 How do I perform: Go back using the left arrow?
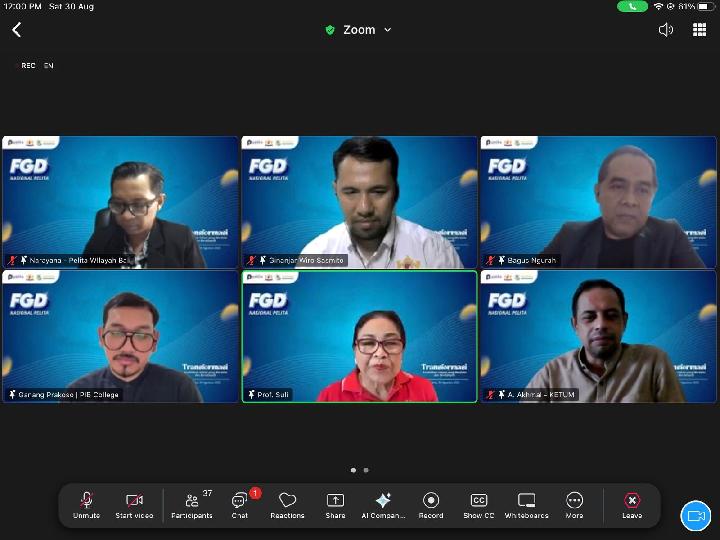[x=17, y=30]
